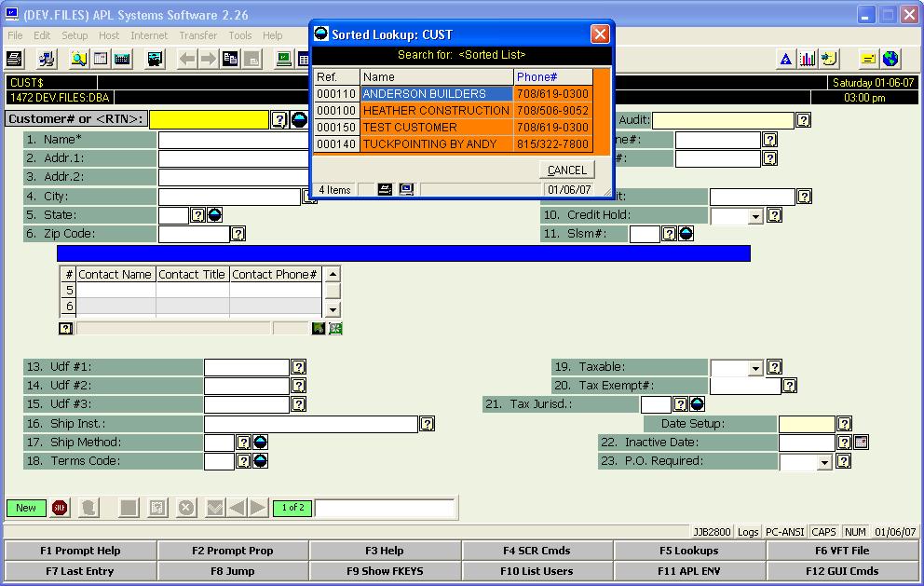
Task: Click the printer icon in the top toolbar
Action: tap(15, 59)
